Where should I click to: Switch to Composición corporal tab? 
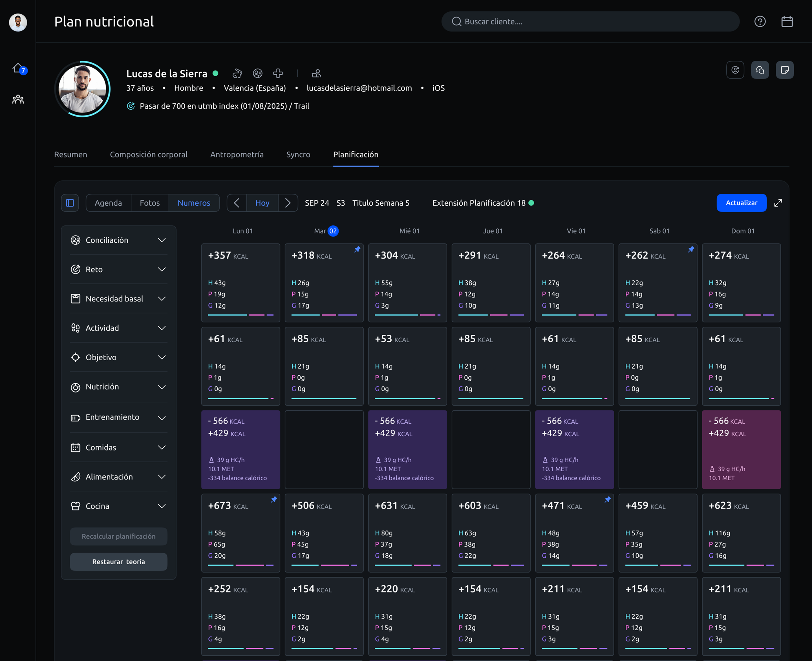click(x=149, y=154)
